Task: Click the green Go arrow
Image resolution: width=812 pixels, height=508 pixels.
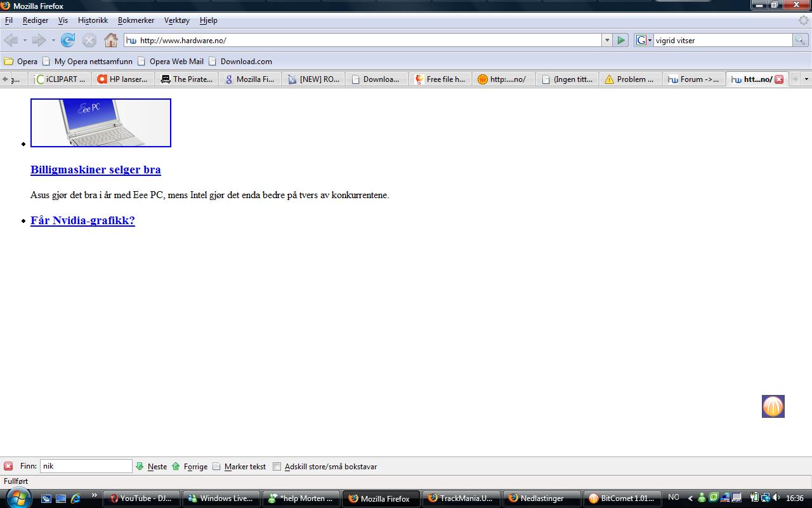Action: (621, 40)
